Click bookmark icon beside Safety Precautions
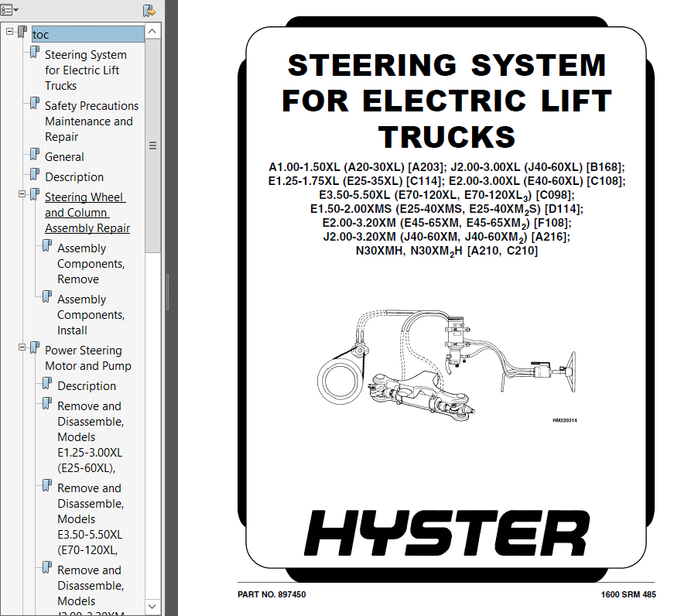The image size is (681, 616). (35, 104)
